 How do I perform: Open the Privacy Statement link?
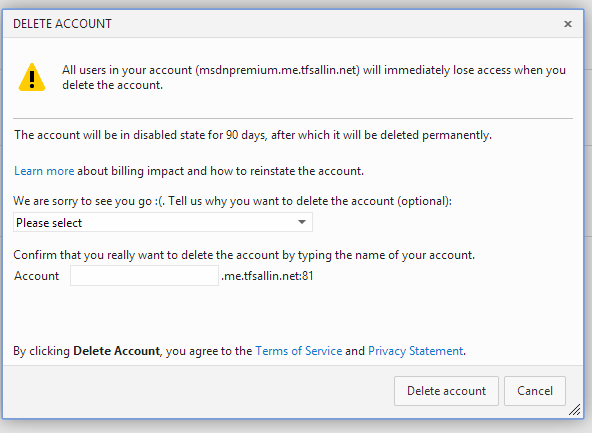click(415, 351)
